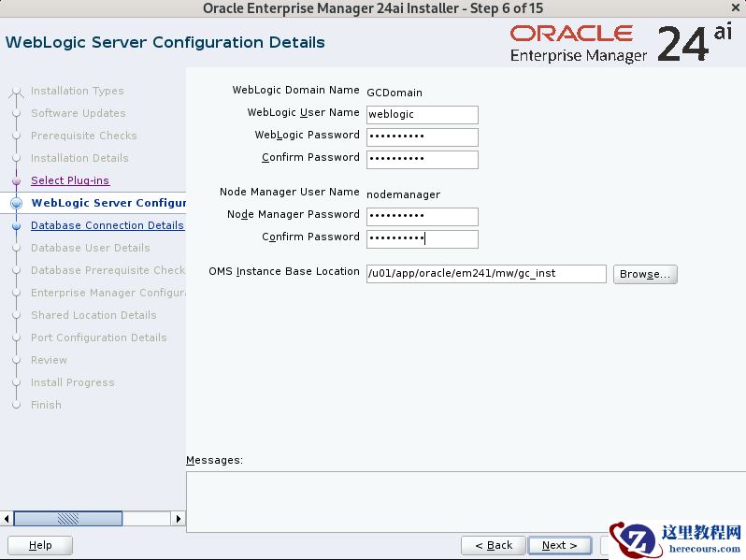The height and width of the screenshot is (560, 746).
Task: Click the Shared Location Details step
Action: pyautogui.click(x=93, y=315)
